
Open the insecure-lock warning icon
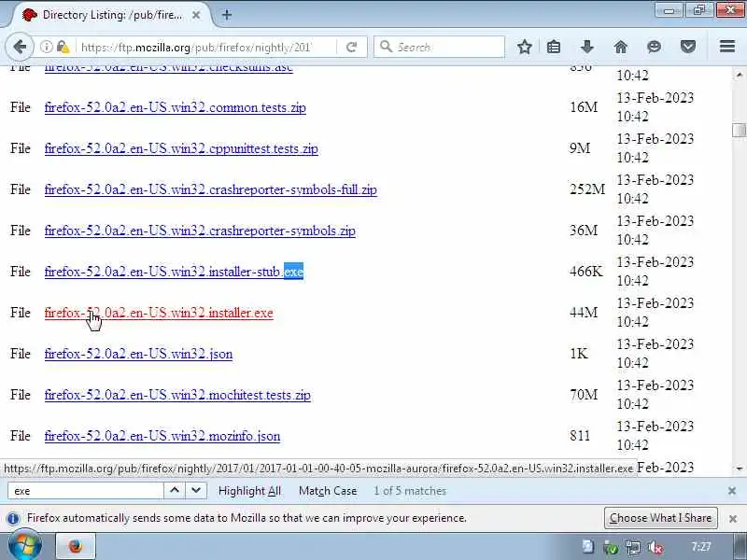point(63,47)
